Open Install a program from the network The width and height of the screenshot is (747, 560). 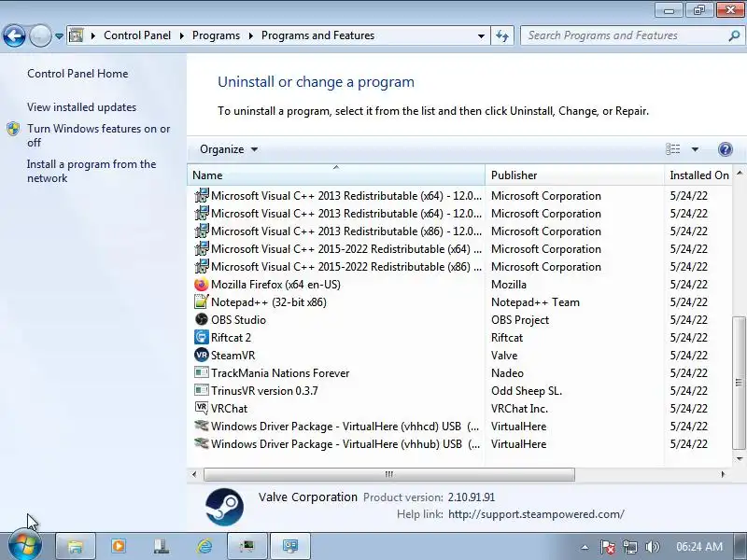coord(92,171)
